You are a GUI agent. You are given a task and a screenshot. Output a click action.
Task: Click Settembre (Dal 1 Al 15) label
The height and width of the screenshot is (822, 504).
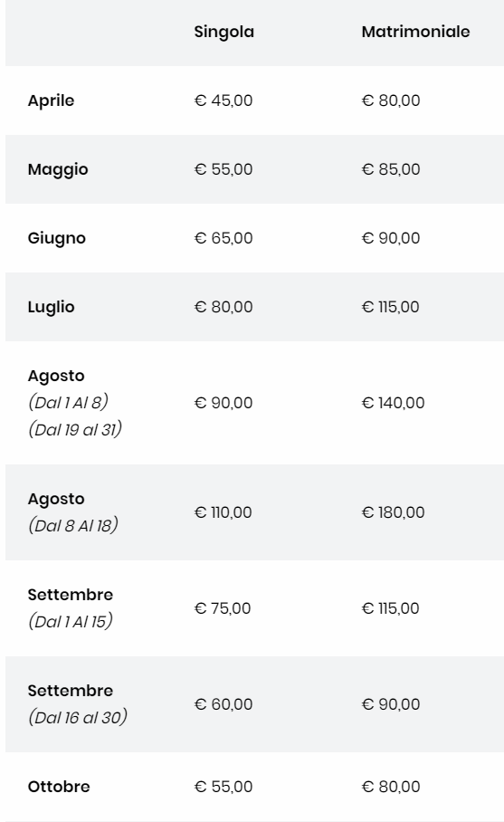pos(71,608)
